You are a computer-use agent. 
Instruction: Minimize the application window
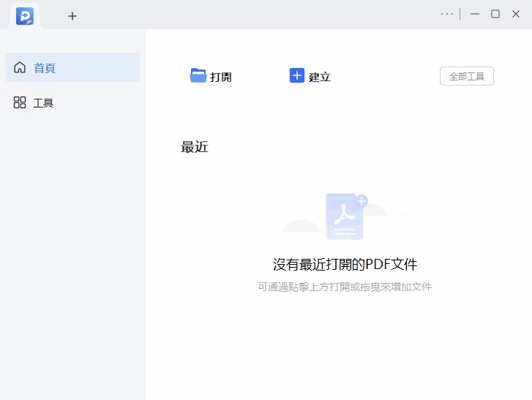coord(475,14)
